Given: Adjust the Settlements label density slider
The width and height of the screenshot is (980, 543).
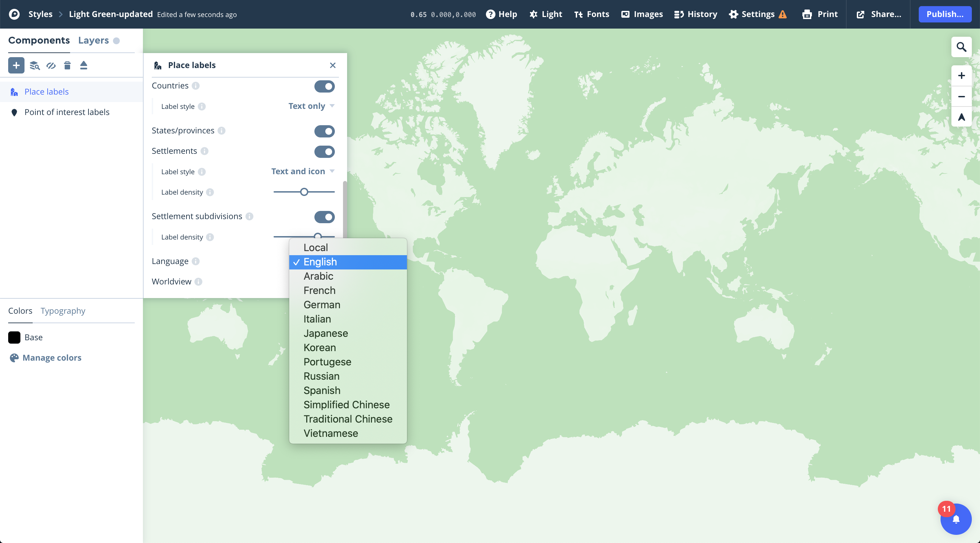Looking at the screenshot, I should [304, 192].
